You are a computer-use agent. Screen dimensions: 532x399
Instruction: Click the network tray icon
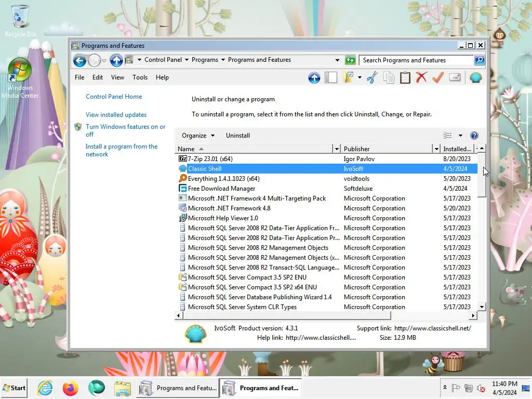pyautogui.click(x=469, y=388)
